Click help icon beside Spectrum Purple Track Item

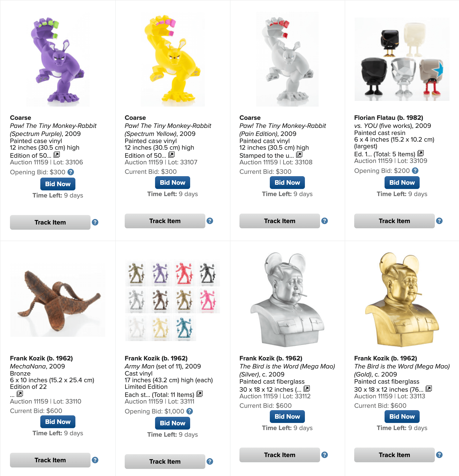pos(95,222)
